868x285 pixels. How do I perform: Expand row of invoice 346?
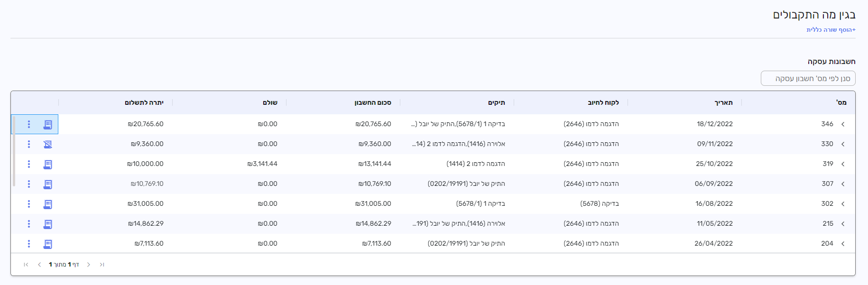pos(843,124)
